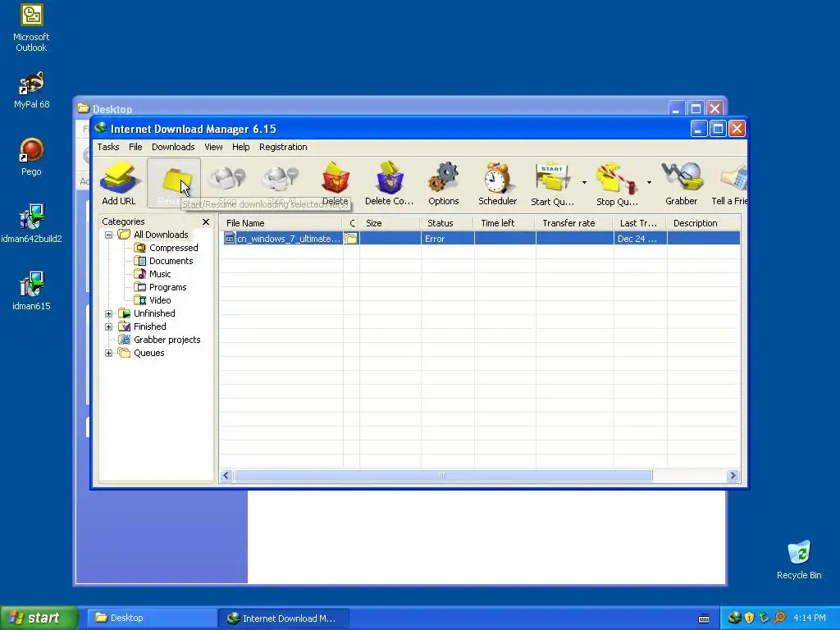Click the keyboard icon on the taskbar
The image size is (840, 630).
704,619
